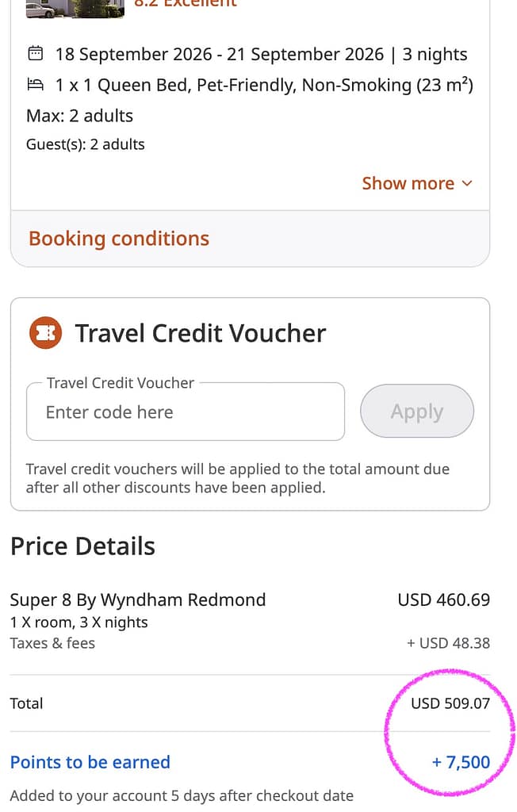517x812 pixels.
Task: Click the Super 8 By Wyndham Redmond name
Action: pyautogui.click(x=137, y=599)
